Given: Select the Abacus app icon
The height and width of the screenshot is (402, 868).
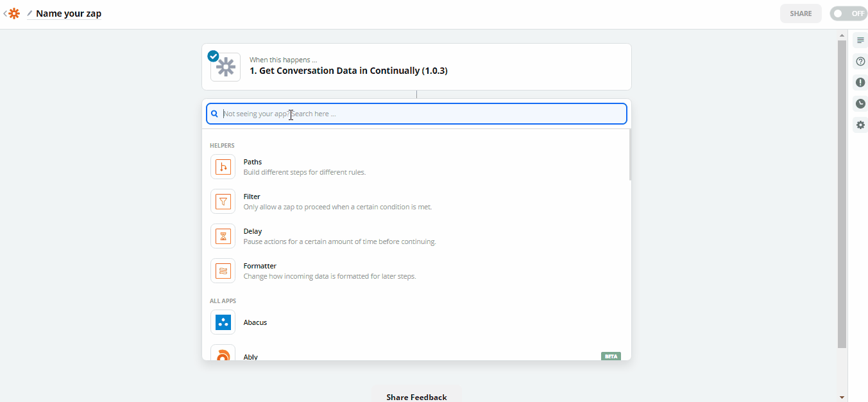Looking at the screenshot, I should (x=223, y=322).
